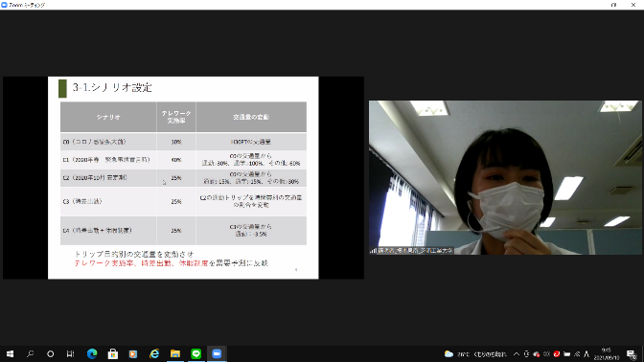
Task: Open the taskbar search magnifier
Action: pos(30,353)
